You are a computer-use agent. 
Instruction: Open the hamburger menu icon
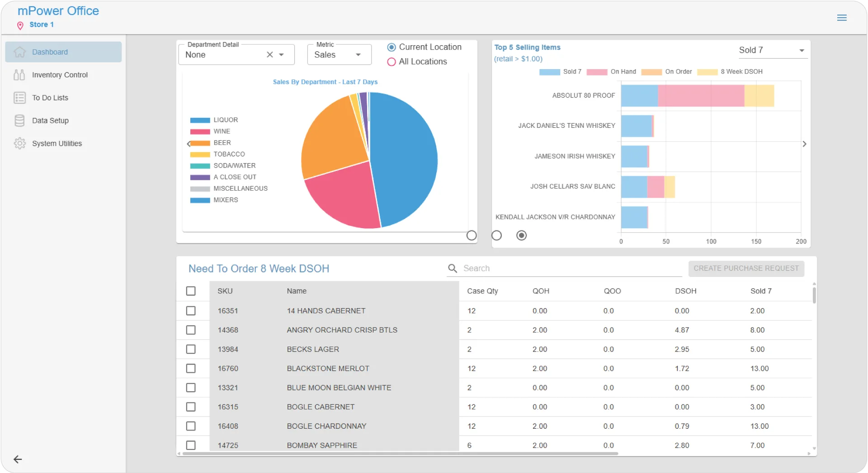click(x=841, y=18)
